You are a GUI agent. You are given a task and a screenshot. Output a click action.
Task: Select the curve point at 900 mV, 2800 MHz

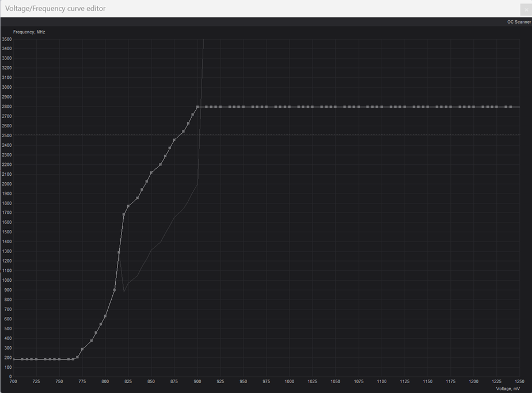click(197, 107)
